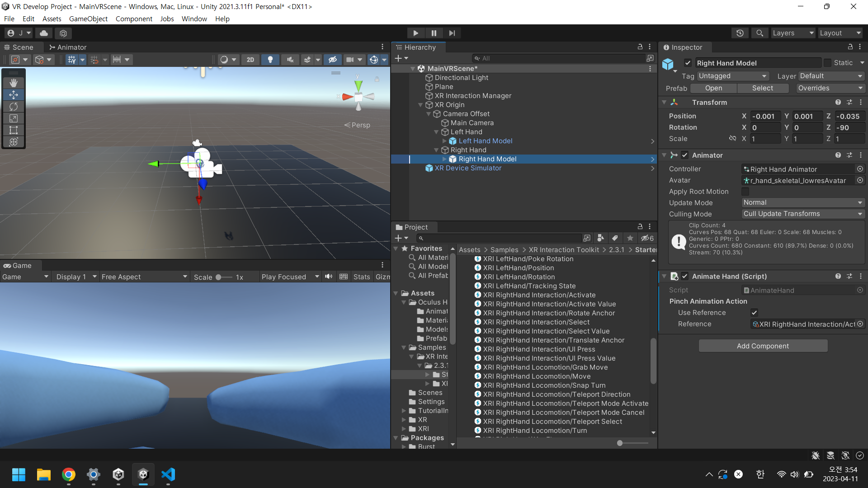
Task: Open Play Focused dropdown
Action: (x=290, y=277)
